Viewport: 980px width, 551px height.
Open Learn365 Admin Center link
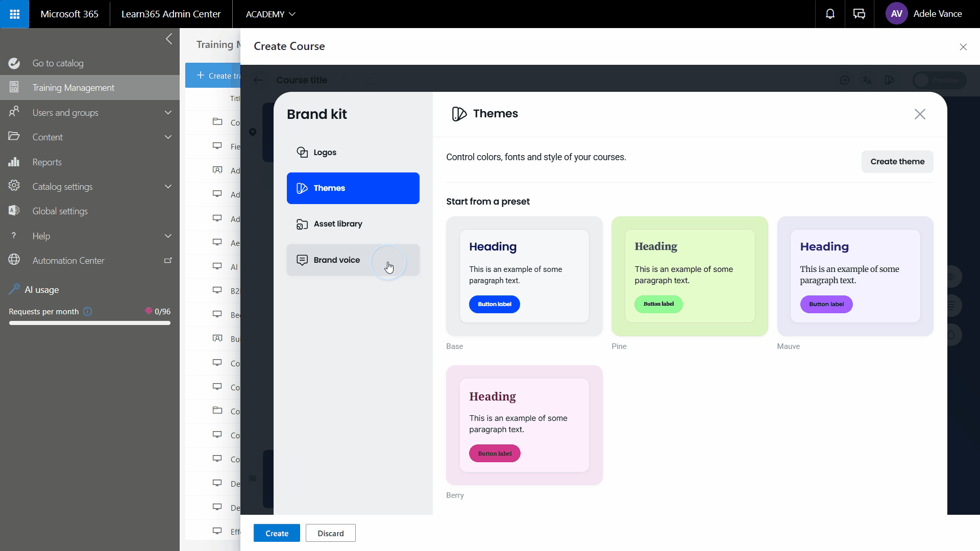coord(171,14)
